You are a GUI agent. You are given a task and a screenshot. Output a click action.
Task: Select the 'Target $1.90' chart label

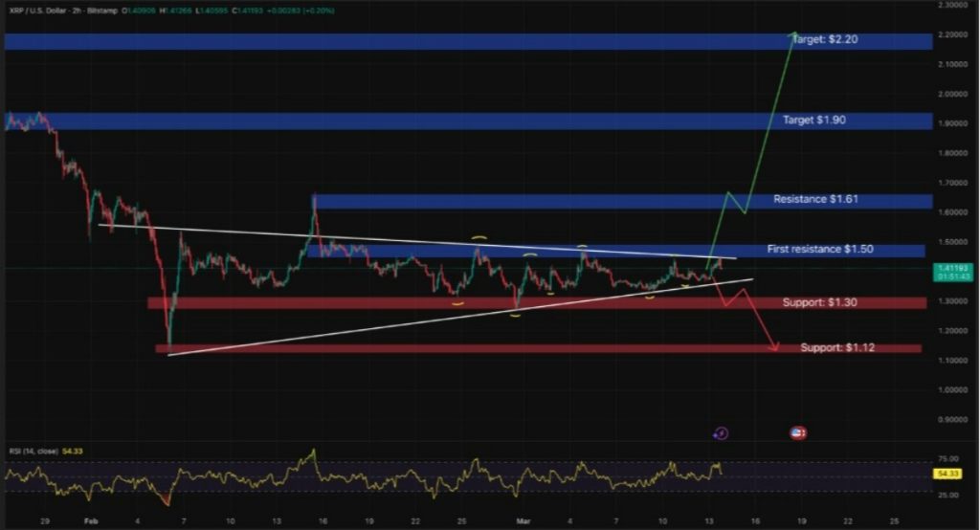(x=814, y=120)
